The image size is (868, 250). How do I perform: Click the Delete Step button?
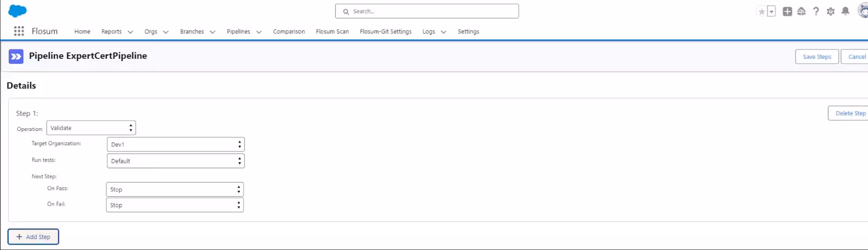pyautogui.click(x=849, y=113)
